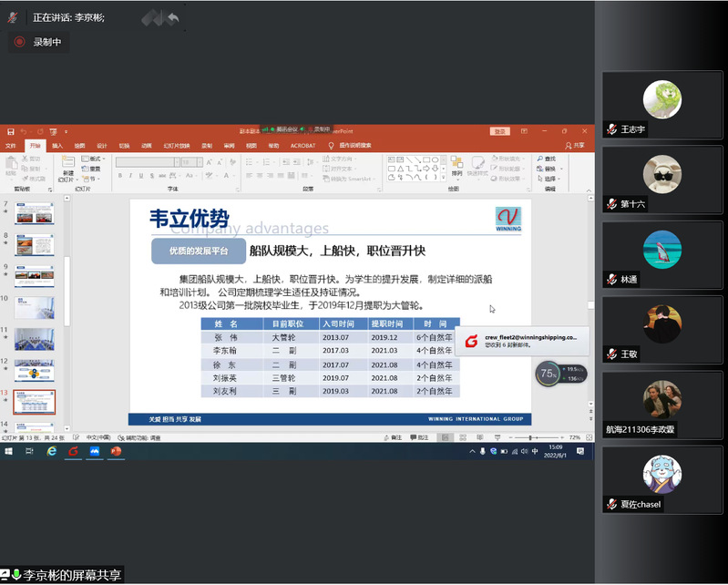Toggle text Shadow formatting

point(152,176)
